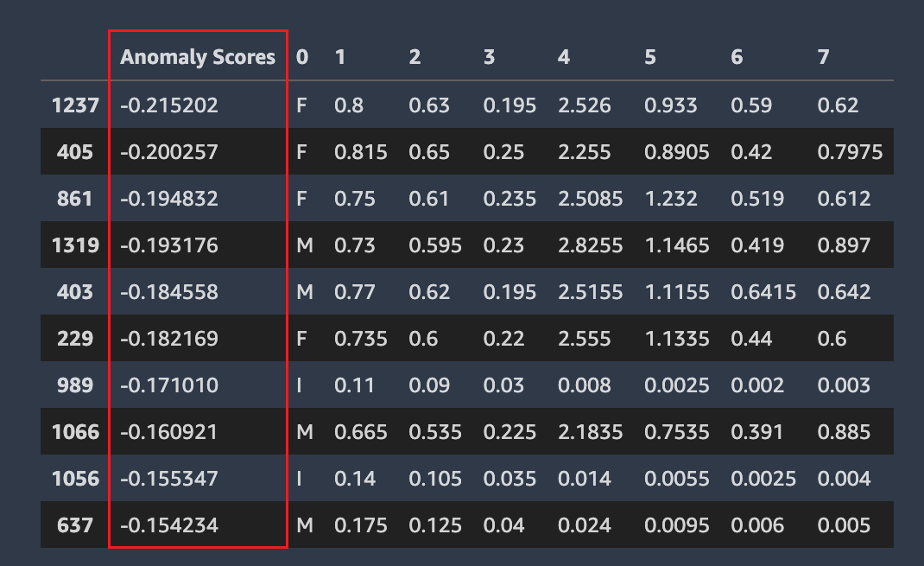
Task: Select the 0.7975 cell in column 7
Action: point(850,152)
